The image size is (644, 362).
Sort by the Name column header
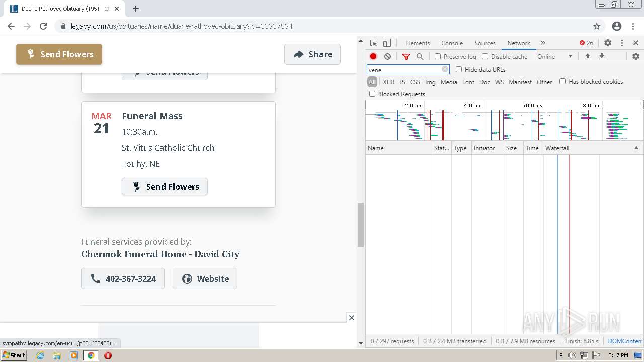coord(399,148)
